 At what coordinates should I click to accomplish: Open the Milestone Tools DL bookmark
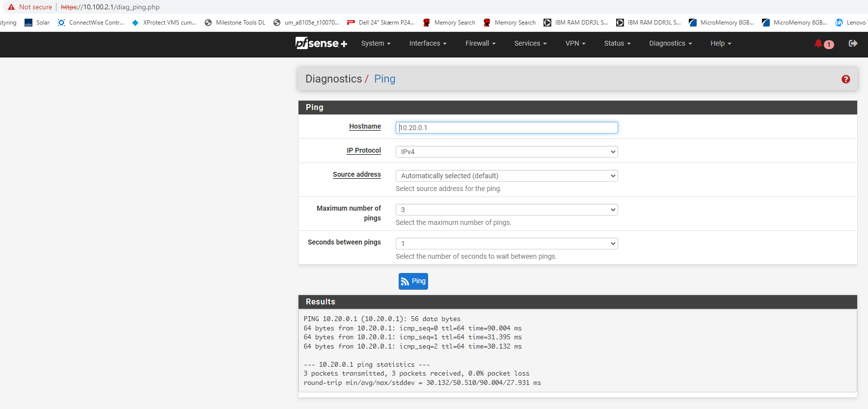[235, 23]
